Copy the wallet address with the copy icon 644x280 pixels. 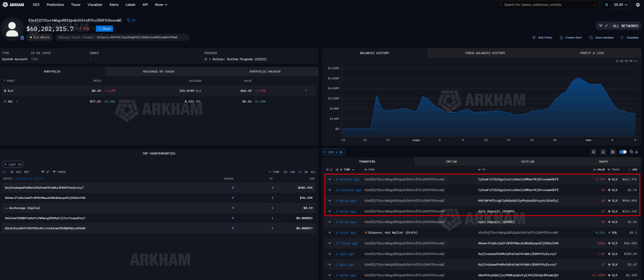coord(128,20)
